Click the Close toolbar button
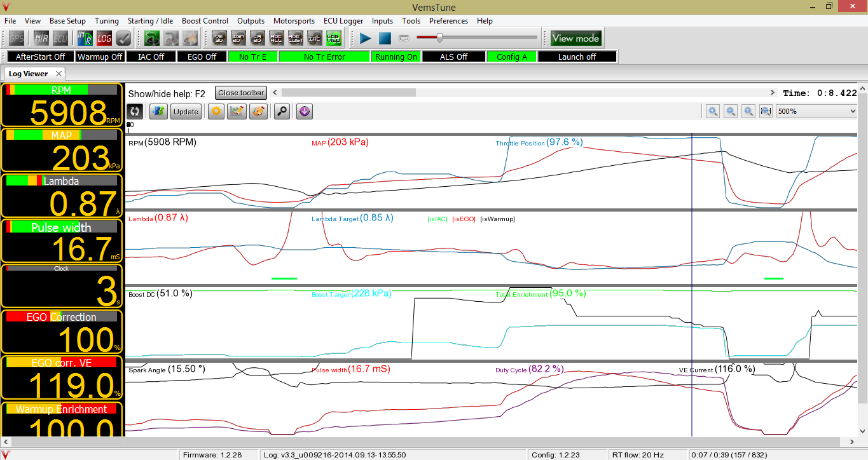The width and height of the screenshot is (868, 460). [241, 93]
